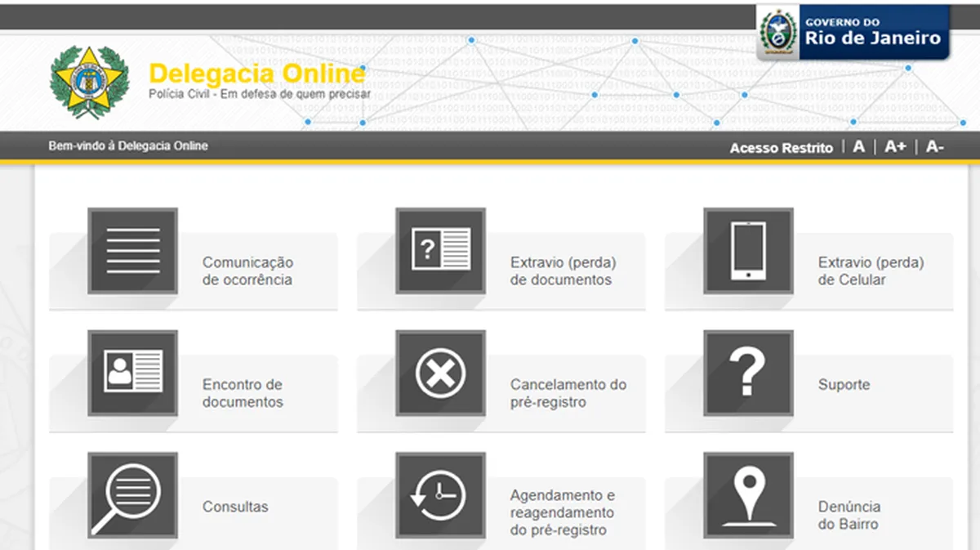Click "Encontro de documentos" text link
The height and width of the screenshot is (550, 980).
click(x=243, y=393)
